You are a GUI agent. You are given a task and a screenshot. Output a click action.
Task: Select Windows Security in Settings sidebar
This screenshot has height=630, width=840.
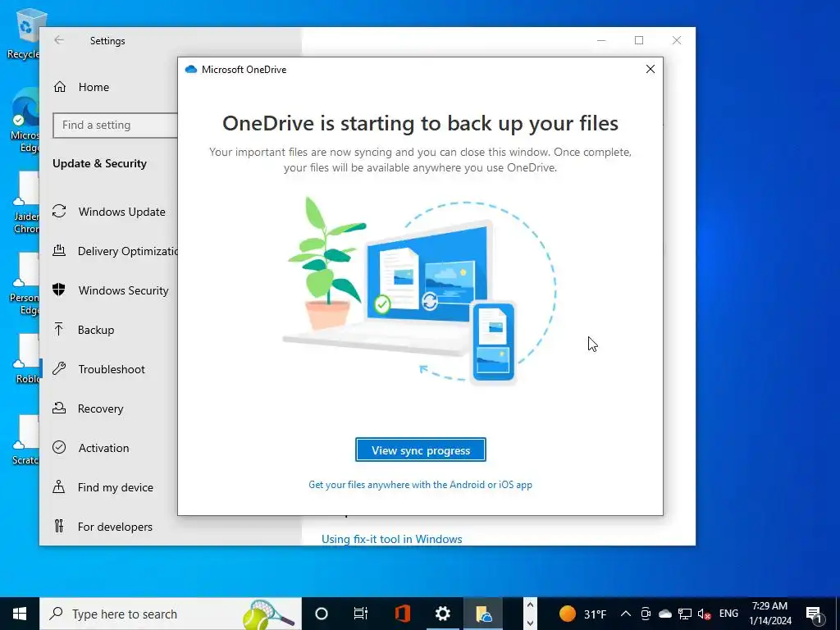click(x=123, y=290)
